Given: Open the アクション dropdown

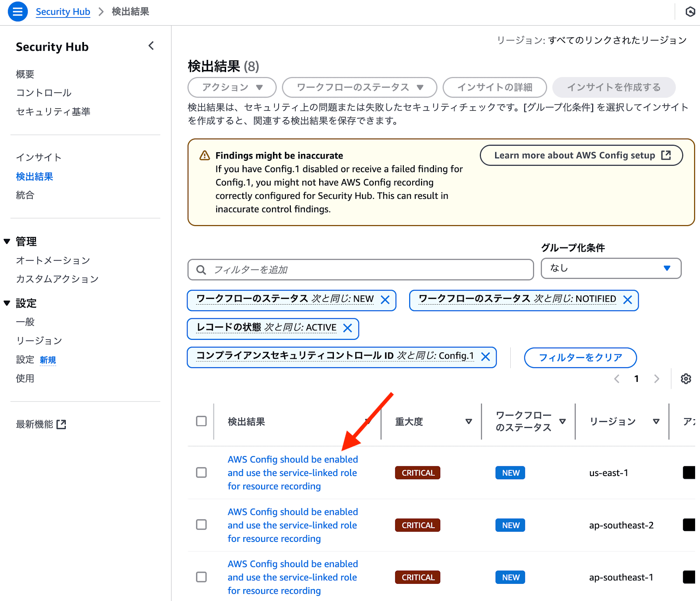Looking at the screenshot, I should coord(232,87).
